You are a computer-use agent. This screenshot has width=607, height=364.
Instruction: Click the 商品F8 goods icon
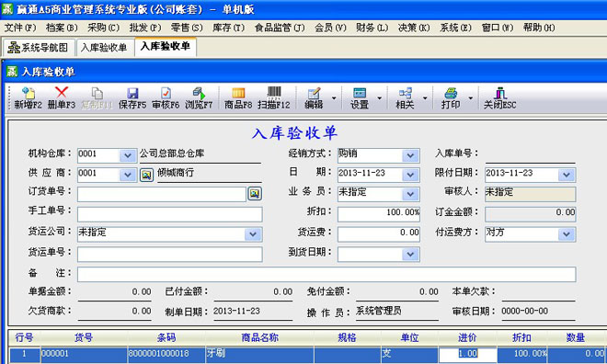(x=238, y=97)
